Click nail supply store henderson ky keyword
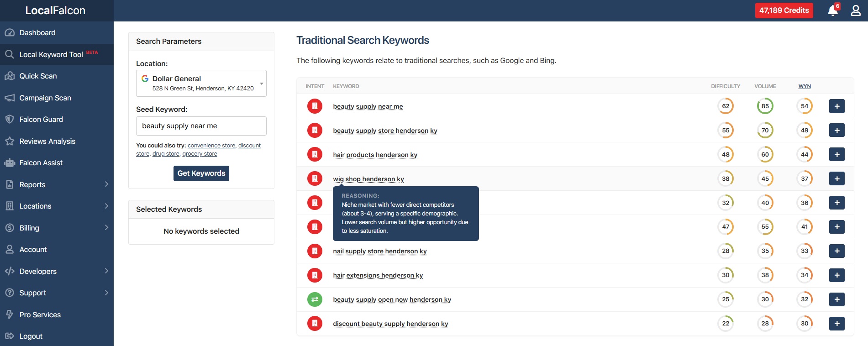 tap(380, 251)
